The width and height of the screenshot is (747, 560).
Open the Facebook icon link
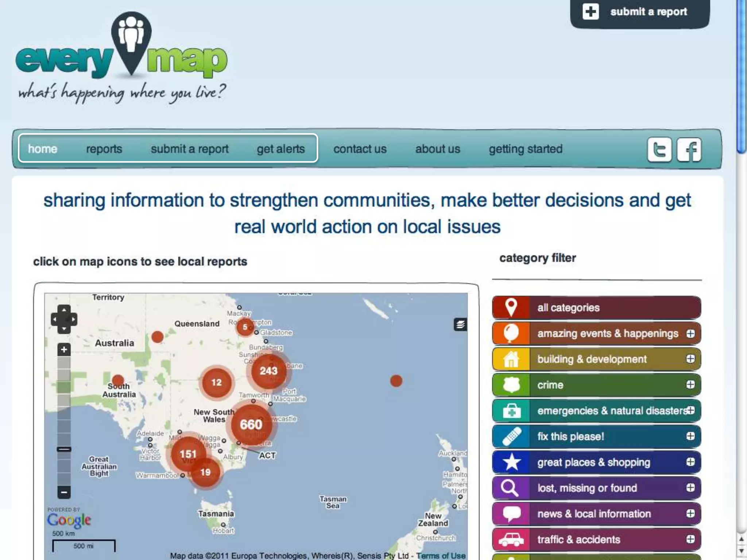click(689, 149)
